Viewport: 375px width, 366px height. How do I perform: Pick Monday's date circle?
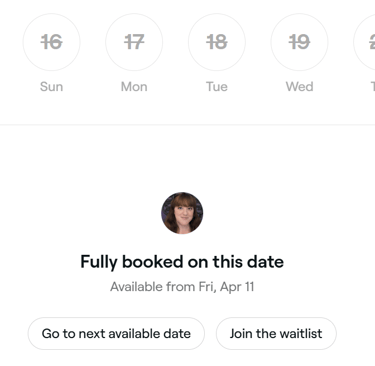134,42
